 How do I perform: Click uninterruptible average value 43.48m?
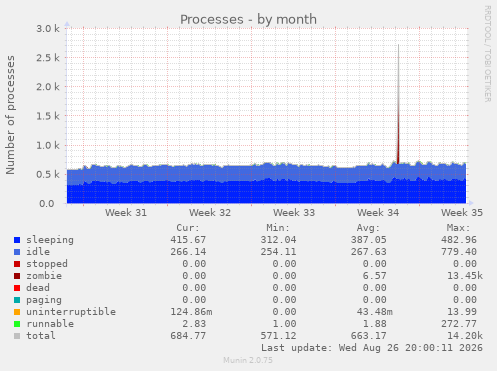(374, 312)
